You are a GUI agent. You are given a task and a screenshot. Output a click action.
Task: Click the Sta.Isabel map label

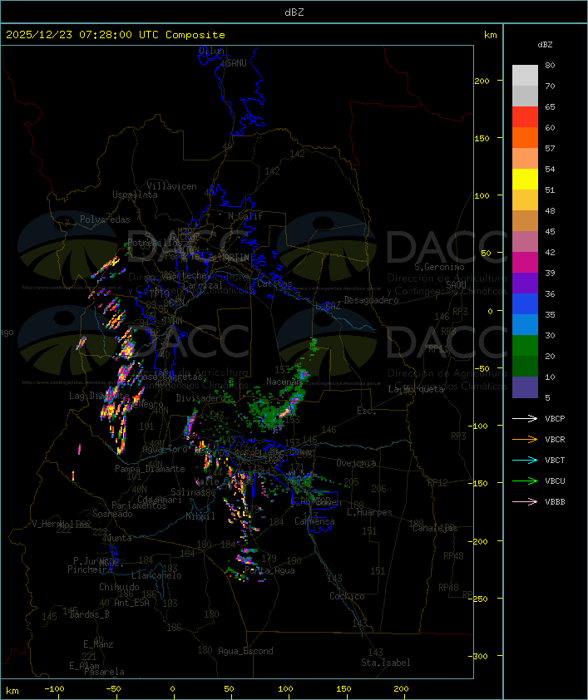pos(386,663)
